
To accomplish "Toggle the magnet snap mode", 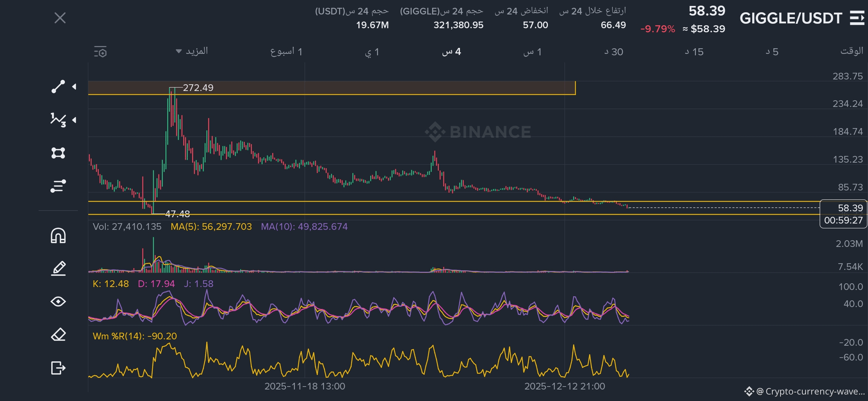I will (58, 236).
